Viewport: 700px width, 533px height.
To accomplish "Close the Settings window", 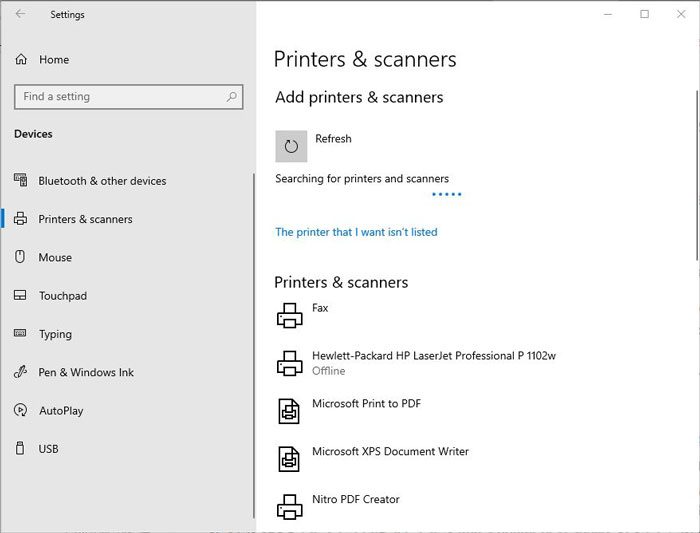I will click(681, 14).
